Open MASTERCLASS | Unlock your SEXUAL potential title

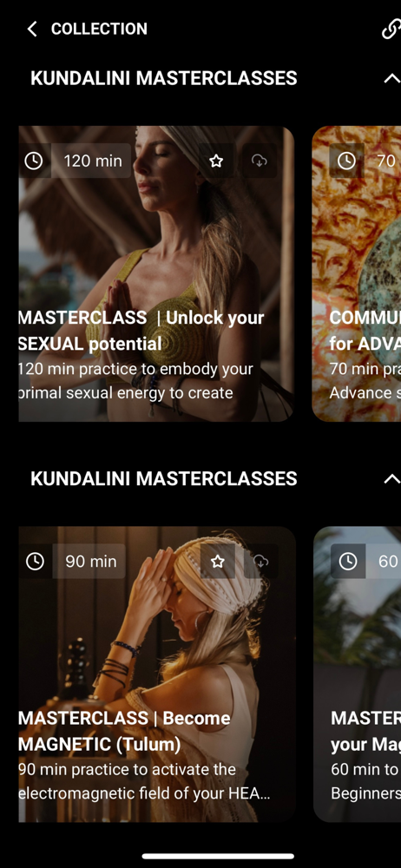(x=141, y=331)
